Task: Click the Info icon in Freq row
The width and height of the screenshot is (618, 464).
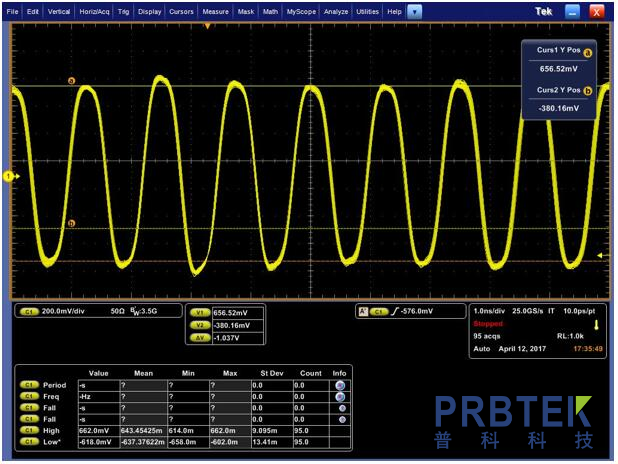Action: pos(340,397)
